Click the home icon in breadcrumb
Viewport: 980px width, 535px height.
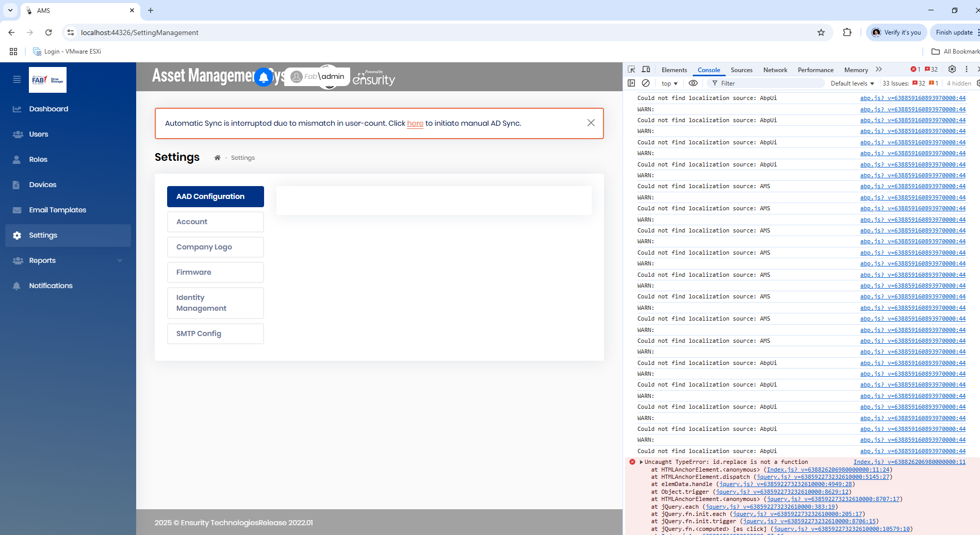217,158
